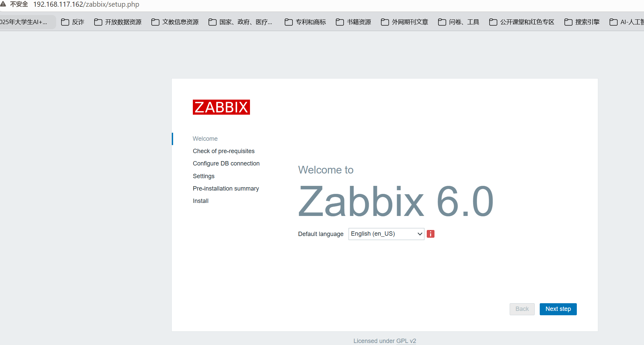This screenshot has width=644, height=345.
Task: Click the red language info icon
Action: pyautogui.click(x=430, y=234)
